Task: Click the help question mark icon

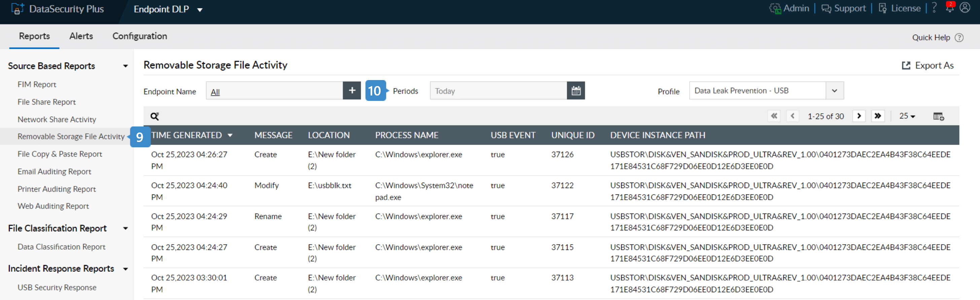Action: 934,8
